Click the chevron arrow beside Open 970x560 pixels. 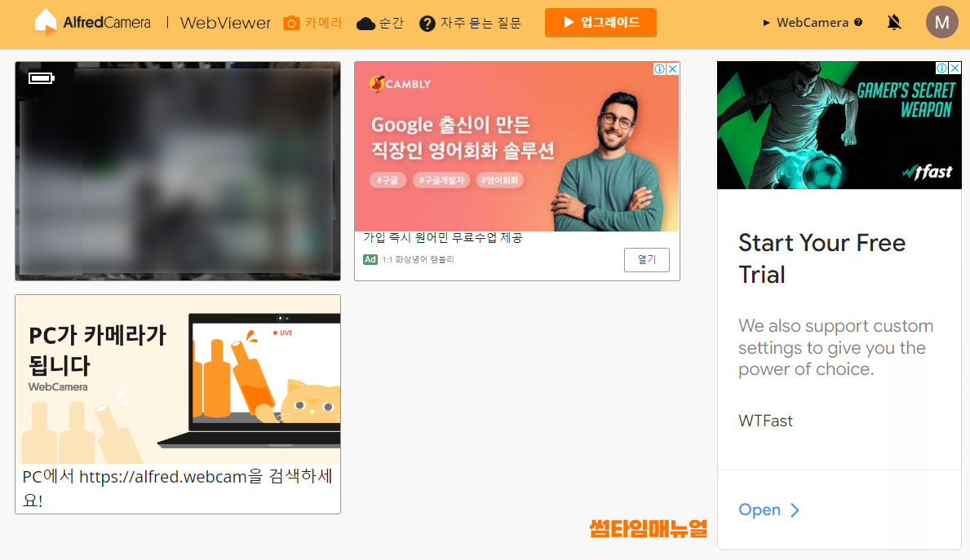pyautogui.click(x=795, y=510)
